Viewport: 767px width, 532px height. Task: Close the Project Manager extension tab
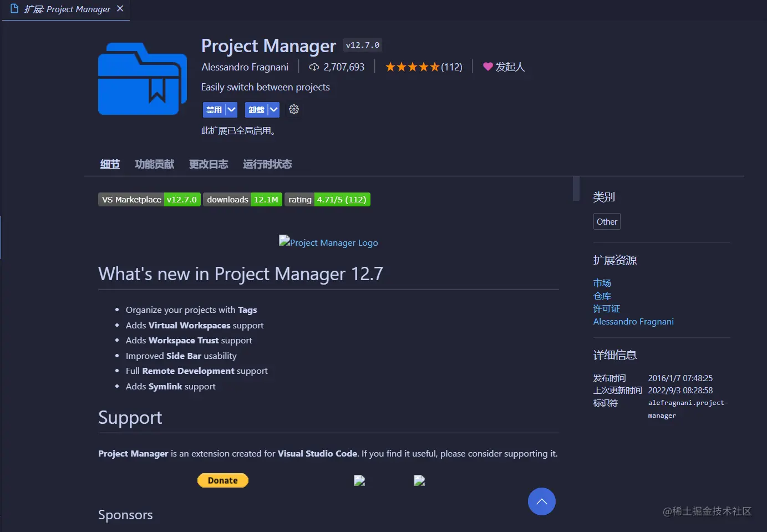120,9
